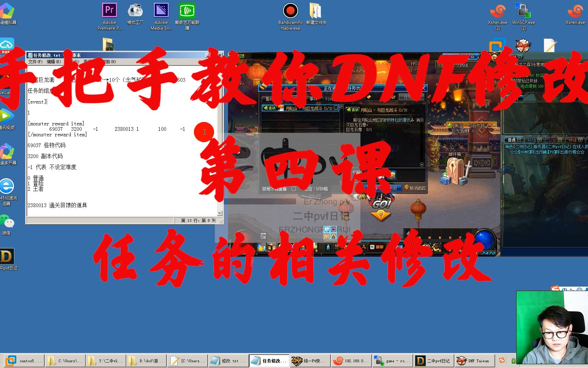Switch to the DNF Taiwan taskbar window
Viewport: 588px width, 368px height.
click(x=475, y=361)
